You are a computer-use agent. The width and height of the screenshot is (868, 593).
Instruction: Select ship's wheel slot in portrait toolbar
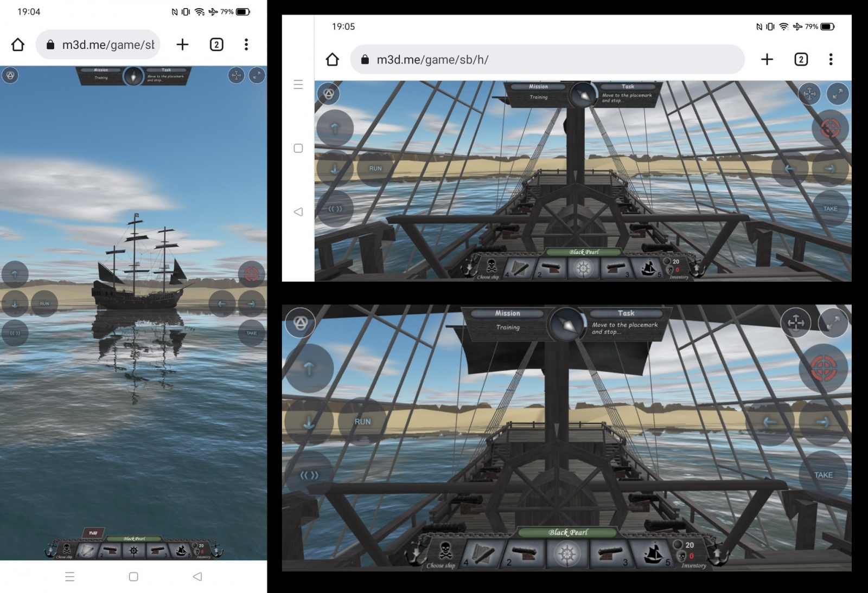tap(133, 551)
